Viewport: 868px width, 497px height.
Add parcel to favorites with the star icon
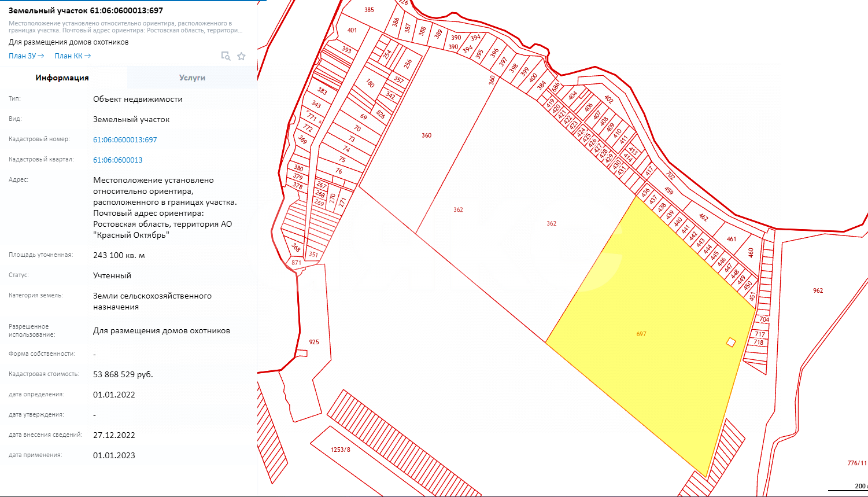click(242, 56)
